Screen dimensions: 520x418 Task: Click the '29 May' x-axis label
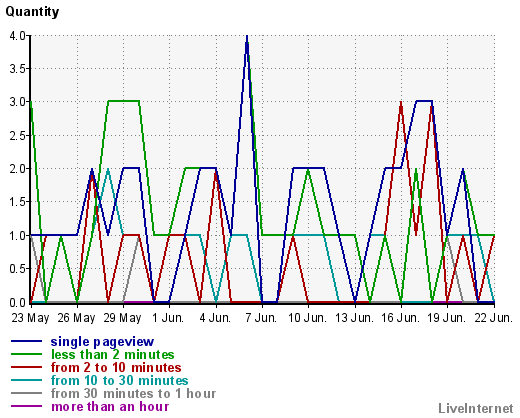122,318
